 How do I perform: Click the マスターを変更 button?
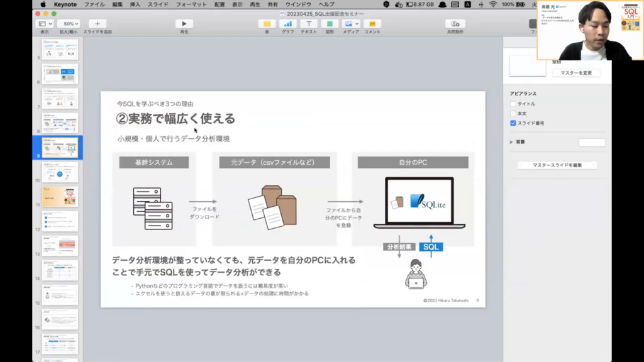[576, 73]
